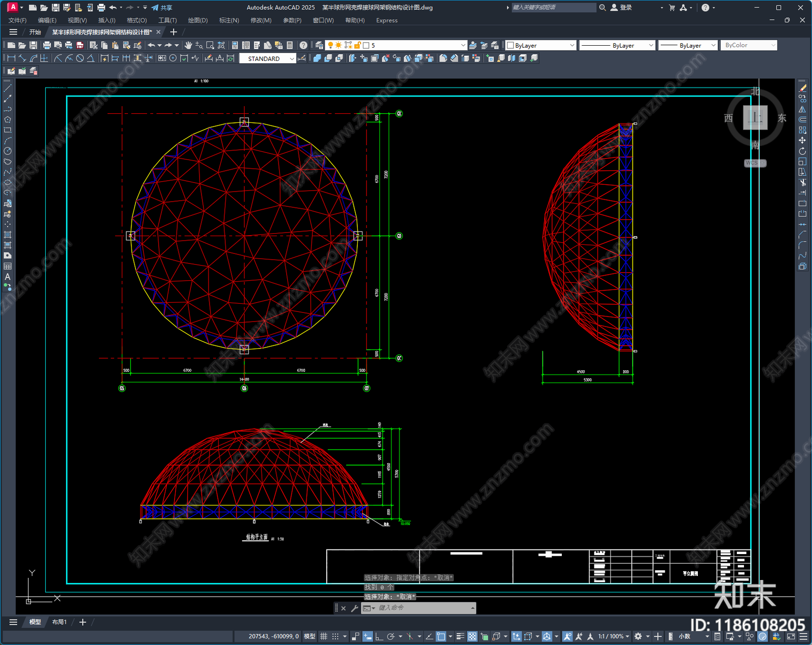Screen dimensions: 812x645
Task: Toggle the grid display in status bar
Action: 323,636
